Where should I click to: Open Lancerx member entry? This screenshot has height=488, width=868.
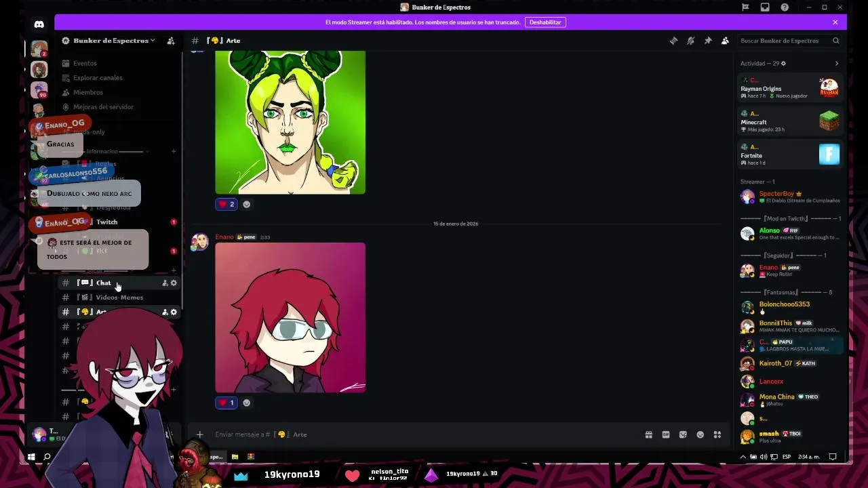coord(790,382)
